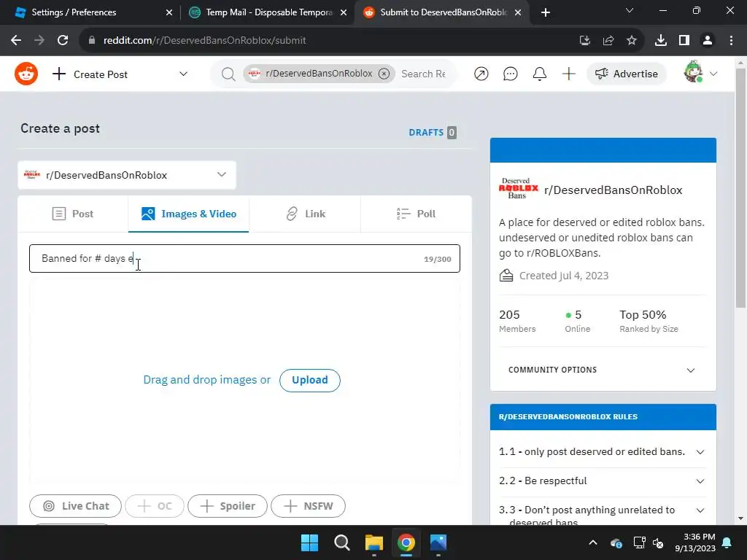Expand rule 2 Be respectful
Screen dimensions: 747x560
(x=603, y=481)
